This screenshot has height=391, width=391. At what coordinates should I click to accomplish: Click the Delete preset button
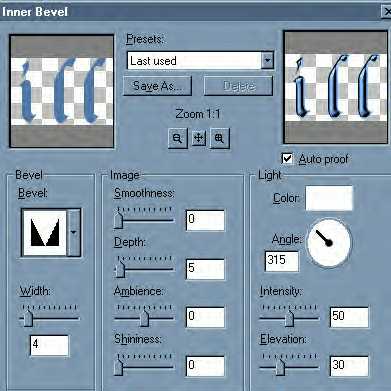pyautogui.click(x=238, y=86)
